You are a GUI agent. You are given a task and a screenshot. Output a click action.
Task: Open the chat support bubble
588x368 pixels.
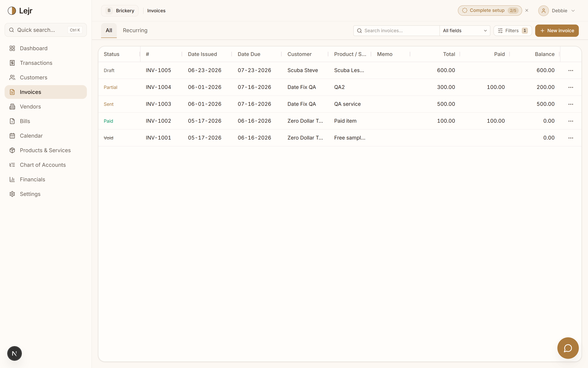[568, 348]
